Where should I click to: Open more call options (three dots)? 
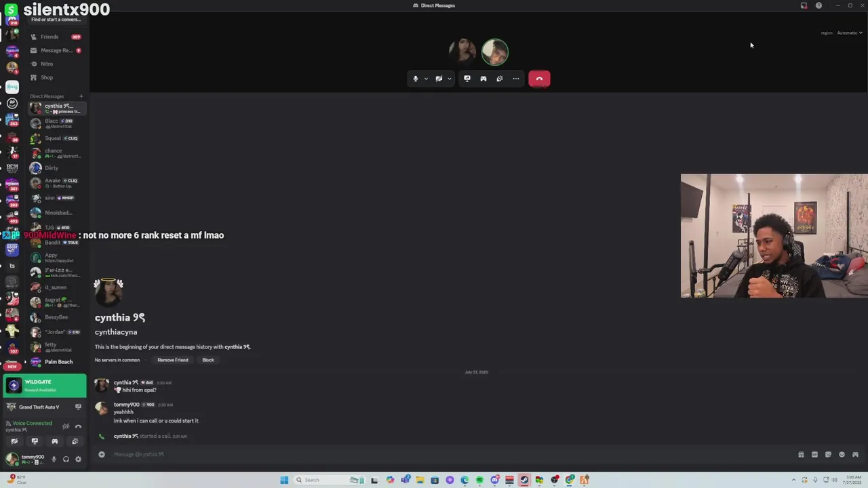(516, 79)
